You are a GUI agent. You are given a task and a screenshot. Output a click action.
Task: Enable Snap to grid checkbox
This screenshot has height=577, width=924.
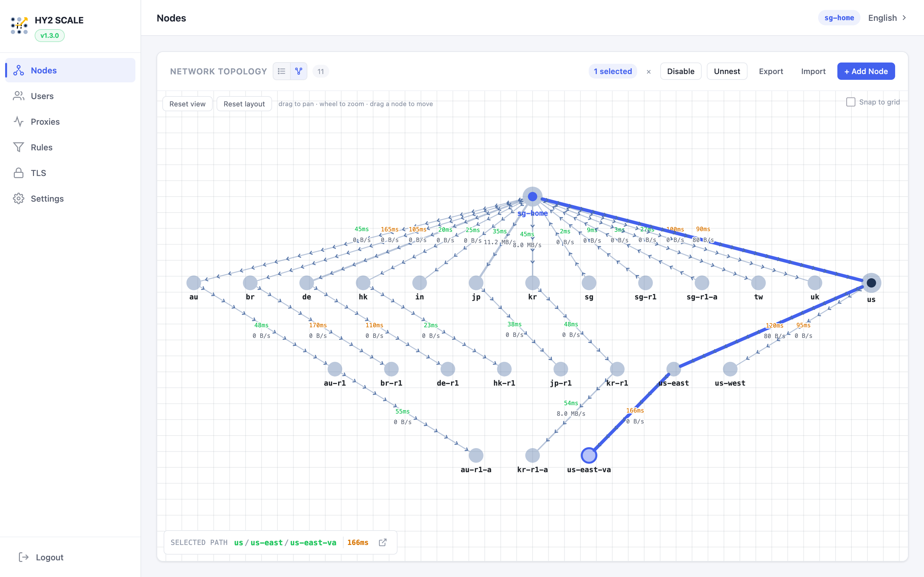pos(850,102)
